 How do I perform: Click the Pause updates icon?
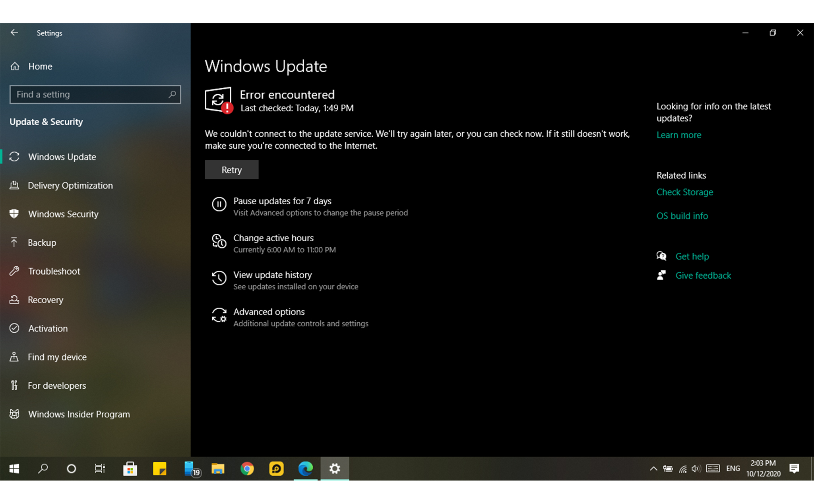click(x=219, y=204)
